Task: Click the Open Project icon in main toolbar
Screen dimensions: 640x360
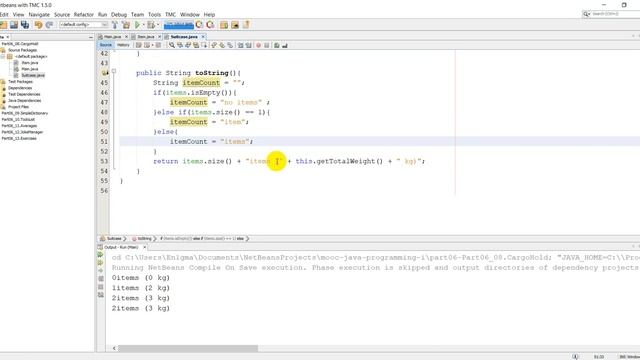Action: [3, 25]
